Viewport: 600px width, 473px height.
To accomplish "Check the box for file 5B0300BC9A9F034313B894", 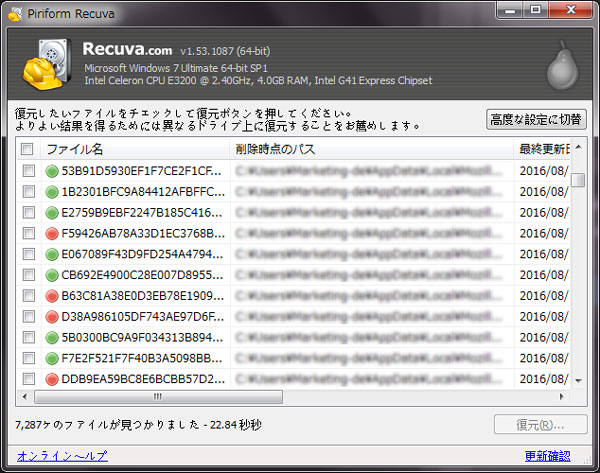I will point(29,337).
